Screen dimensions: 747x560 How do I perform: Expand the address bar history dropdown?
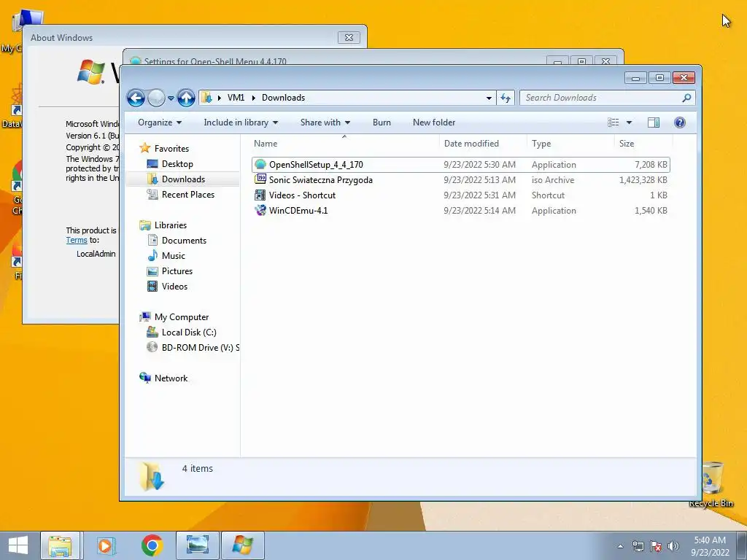(x=489, y=98)
